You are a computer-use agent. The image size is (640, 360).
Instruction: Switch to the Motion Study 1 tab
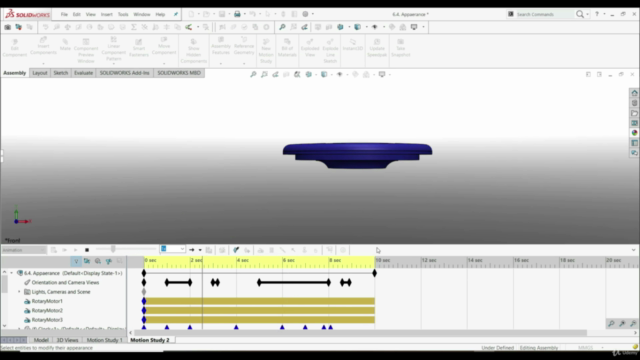click(x=104, y=340)
